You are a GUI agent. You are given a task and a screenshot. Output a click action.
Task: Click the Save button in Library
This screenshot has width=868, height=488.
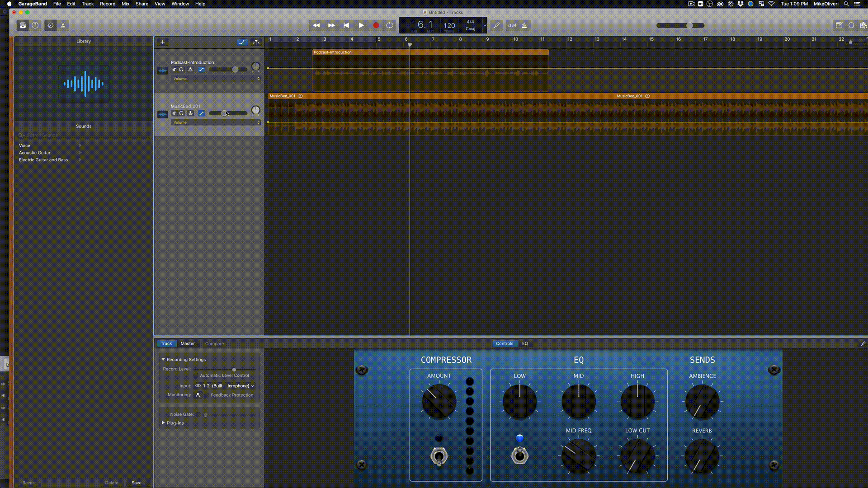pyautogui.click(x=138, y=483)
